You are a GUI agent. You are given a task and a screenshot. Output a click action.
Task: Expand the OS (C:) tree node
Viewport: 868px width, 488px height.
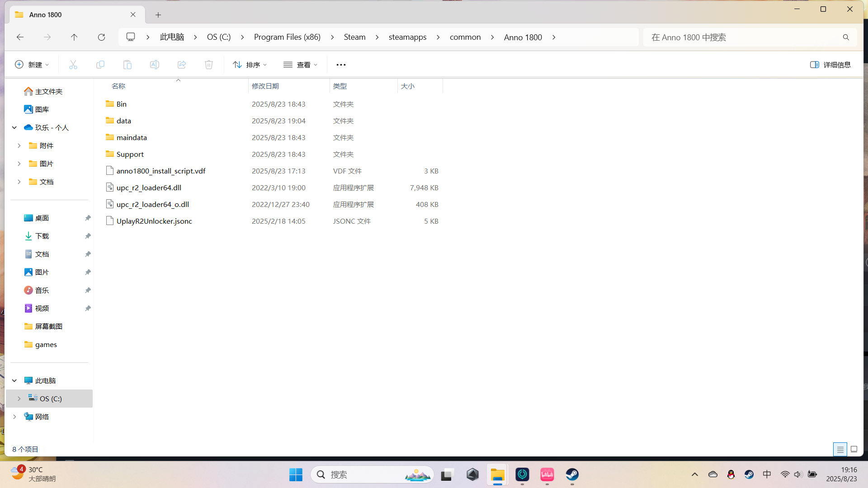pos(19,399)
